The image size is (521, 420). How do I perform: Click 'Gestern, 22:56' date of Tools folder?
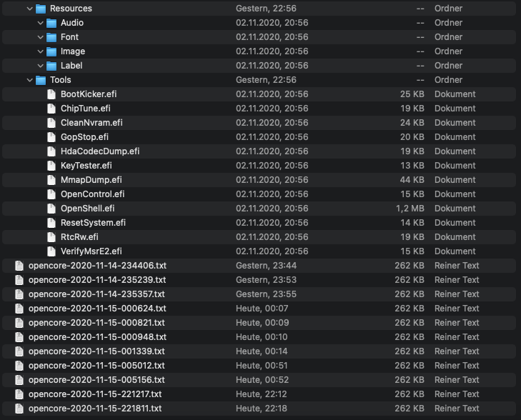click(x=266, y=80)
